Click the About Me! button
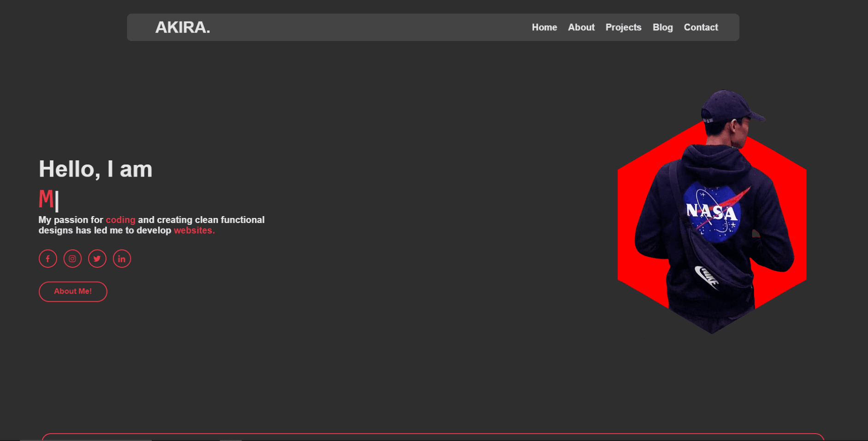 (x=73, y=291)
